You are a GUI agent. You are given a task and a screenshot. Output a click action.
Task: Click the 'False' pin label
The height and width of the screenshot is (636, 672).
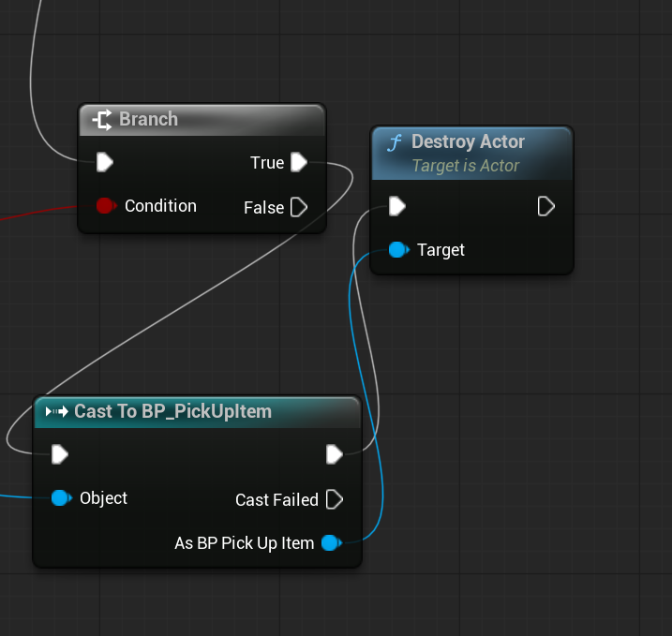(x=263, y=208)
